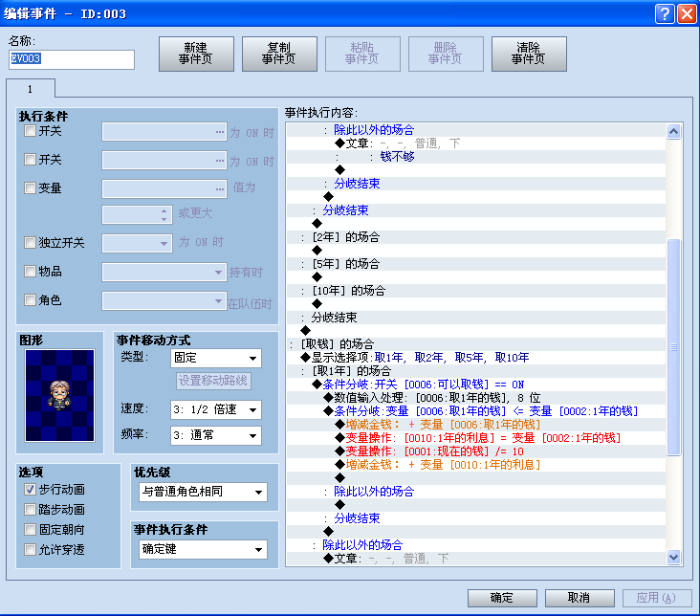Image resolution: width=700 pixels, height=616 pixels.
Task: Enable the first 开关 condition checkbox
Action: [30, 131]
